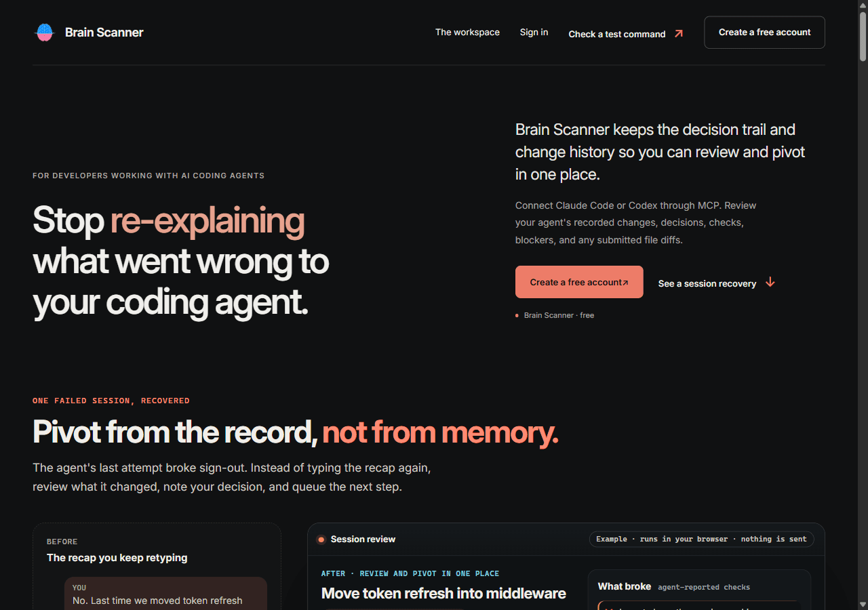The image size is (868, 610).
Task: Click the Brain Scanner brand name in header
Action: click(x=104, y=32)
